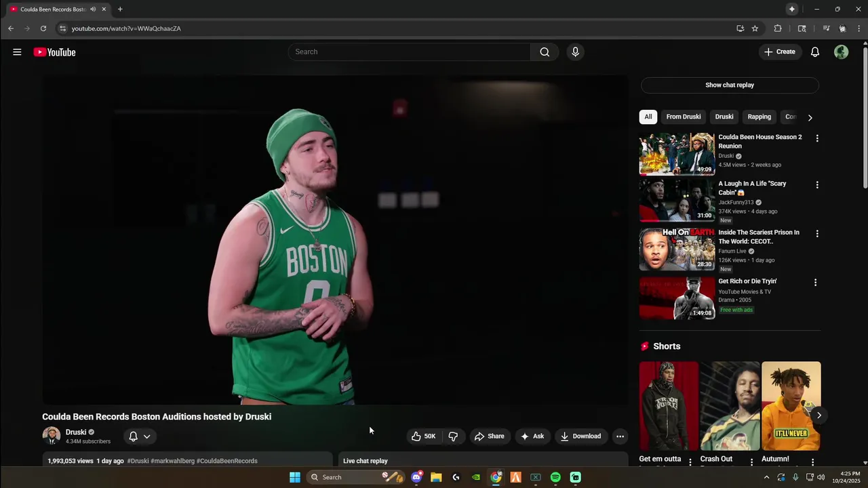Open Druski channel avatar
This screenshot has width=868, height=488.
pyautogui.click(x=51, y=436)
